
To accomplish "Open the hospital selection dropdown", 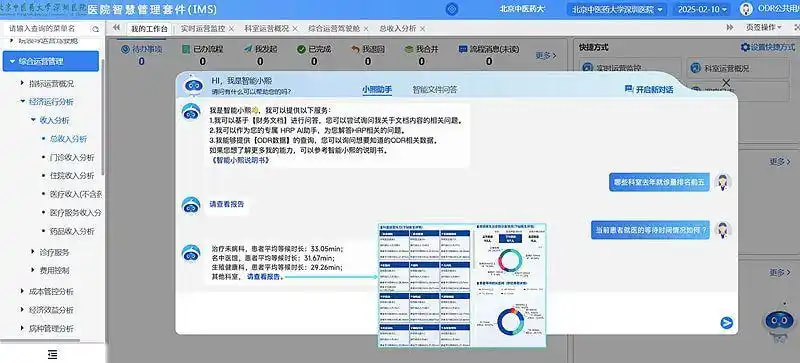I will click(617, 9).
